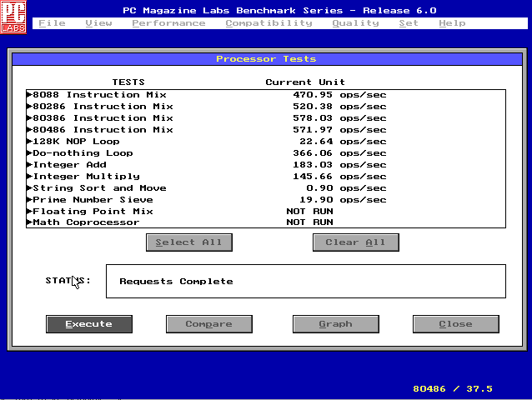Click the Graph button

(x=335, y=324)
